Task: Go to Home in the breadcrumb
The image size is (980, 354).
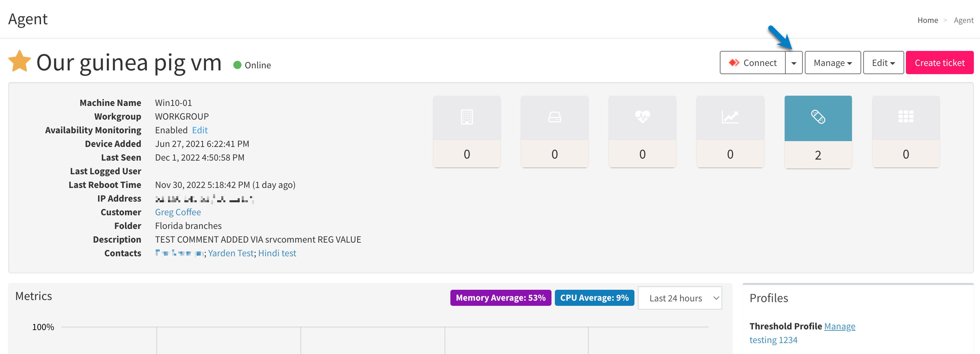Action: tap(927, 20)
